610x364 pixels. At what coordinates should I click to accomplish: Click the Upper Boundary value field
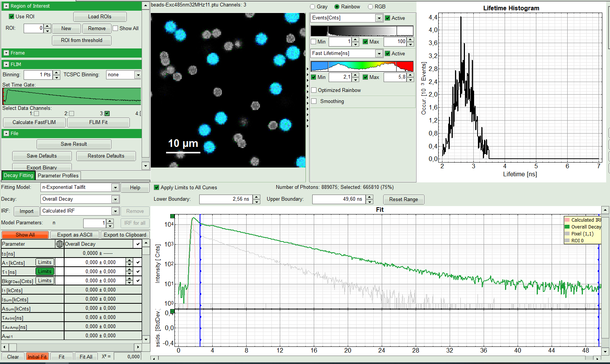338,199
